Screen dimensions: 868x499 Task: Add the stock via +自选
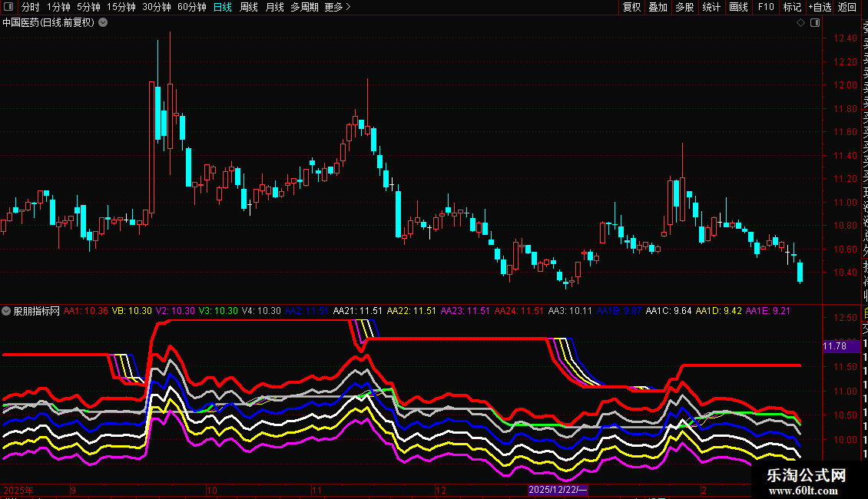pos(820,7)
